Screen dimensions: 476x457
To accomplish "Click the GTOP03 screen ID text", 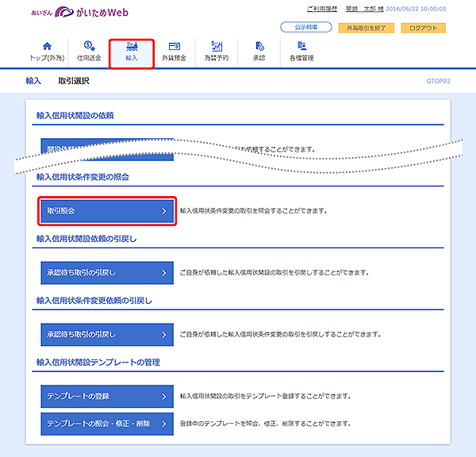I will [x=438, y=81].
